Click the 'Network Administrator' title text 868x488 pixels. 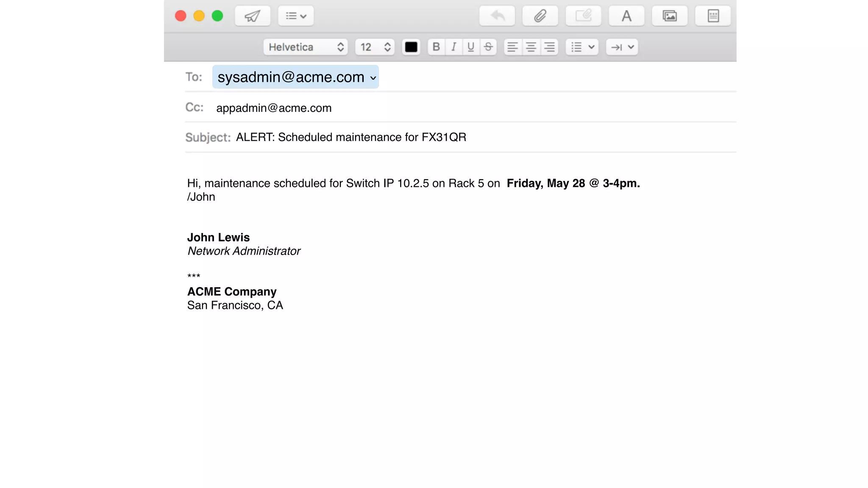pyautogui.click(x=244, y=251)
